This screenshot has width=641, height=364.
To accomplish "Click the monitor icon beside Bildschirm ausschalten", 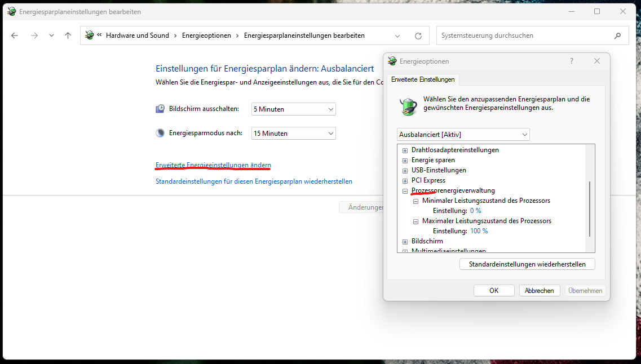I will tap(160, 109).
